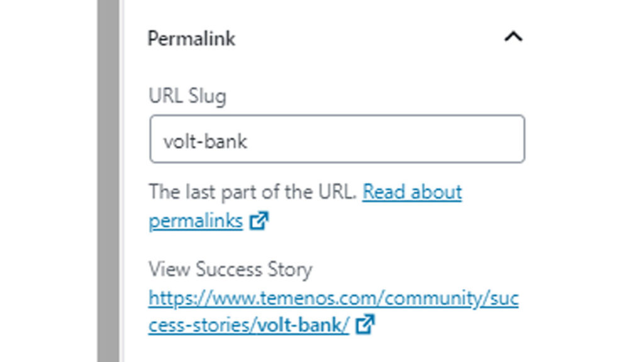
Task: Click empty right side of slug field
Action: coord(440,140)
